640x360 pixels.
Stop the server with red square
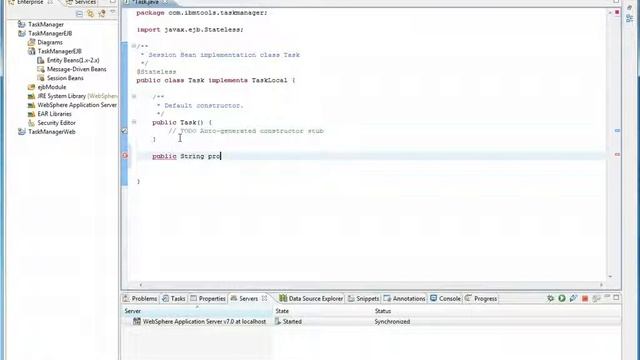[x=584, y=299]
